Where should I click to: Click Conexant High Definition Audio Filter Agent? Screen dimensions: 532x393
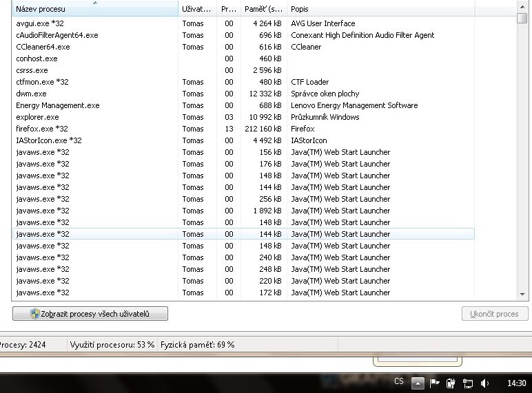click(362, 35)
